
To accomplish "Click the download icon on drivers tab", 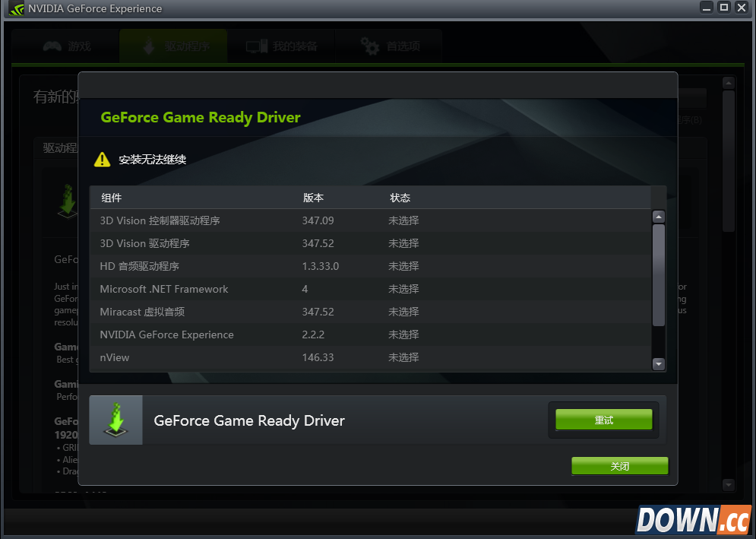I will (x=148, y=46).
